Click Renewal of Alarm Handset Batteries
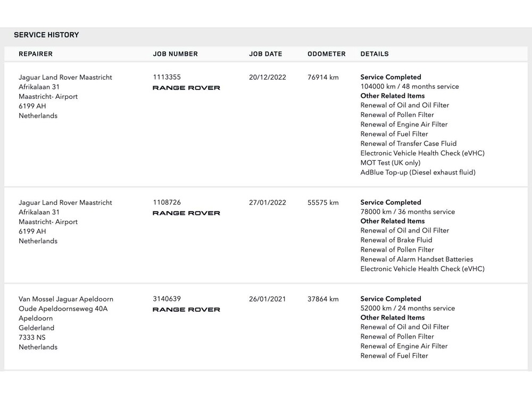Screen dimensions: 532x399 coord(417,260)
